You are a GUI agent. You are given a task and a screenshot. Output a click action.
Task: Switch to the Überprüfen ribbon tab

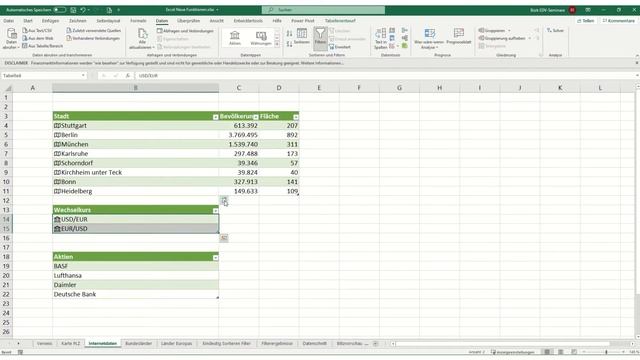tap(189, 20)
